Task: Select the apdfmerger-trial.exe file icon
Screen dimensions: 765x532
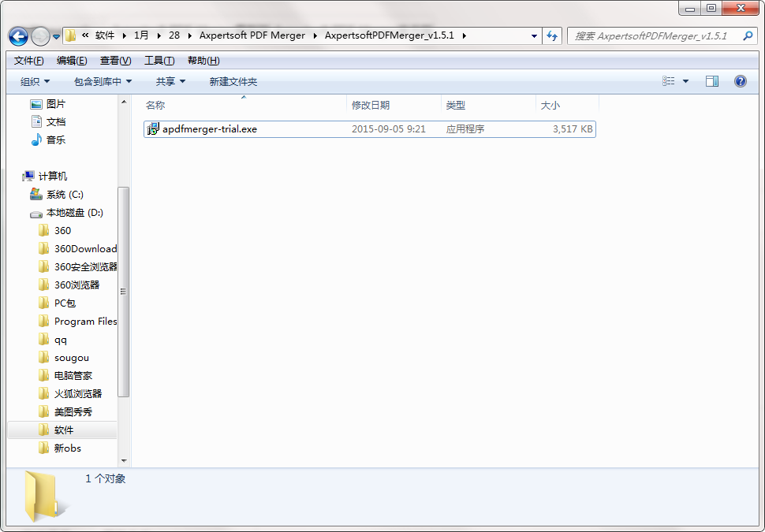Action: (153, 129)
